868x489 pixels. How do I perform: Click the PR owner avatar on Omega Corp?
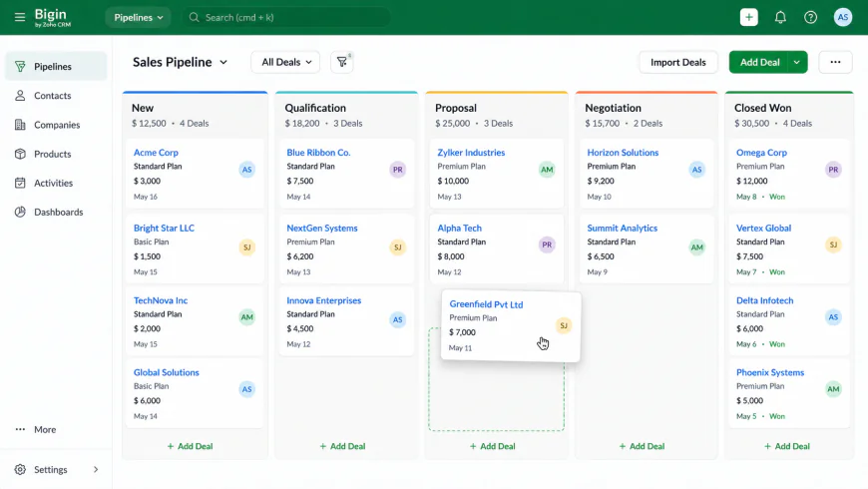click(x=833, y=170)
